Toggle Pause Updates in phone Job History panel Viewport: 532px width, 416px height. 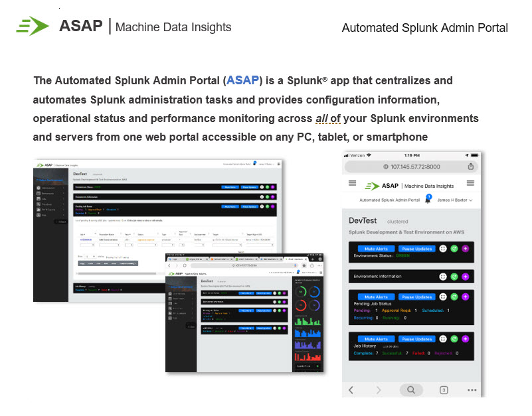(x=416, y=339)
